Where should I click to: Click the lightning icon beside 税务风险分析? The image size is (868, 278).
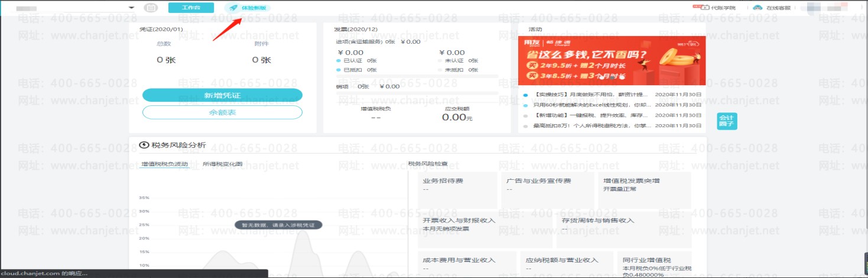[x=144, y=145]
